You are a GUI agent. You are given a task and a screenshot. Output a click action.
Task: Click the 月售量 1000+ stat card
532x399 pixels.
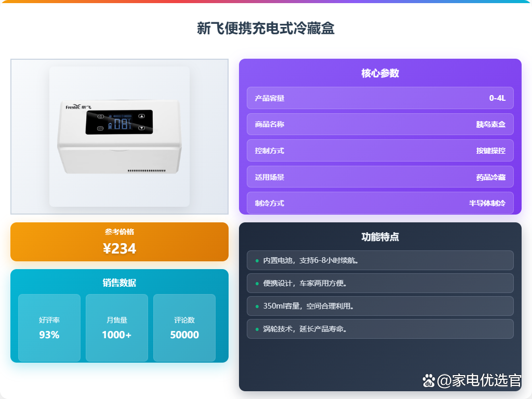[117, 328]
